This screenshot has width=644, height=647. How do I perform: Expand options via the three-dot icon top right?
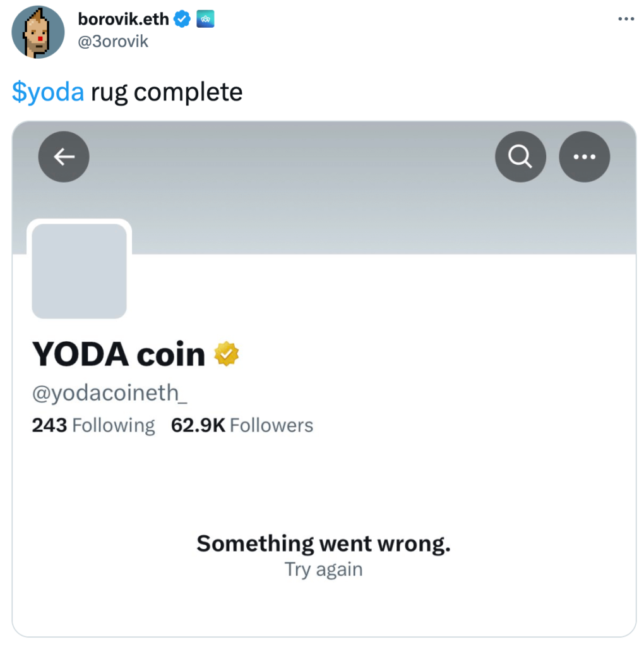626,18
